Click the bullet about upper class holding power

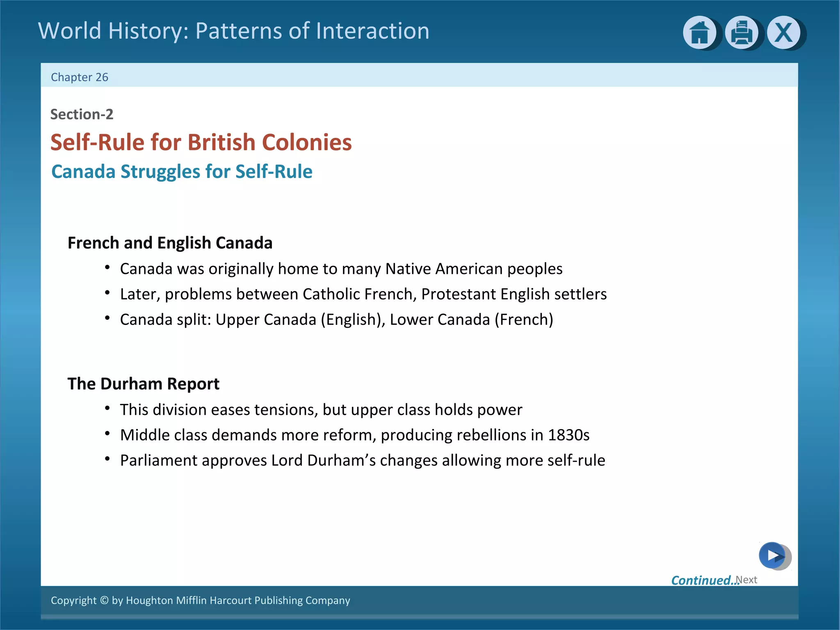point(321,410)
